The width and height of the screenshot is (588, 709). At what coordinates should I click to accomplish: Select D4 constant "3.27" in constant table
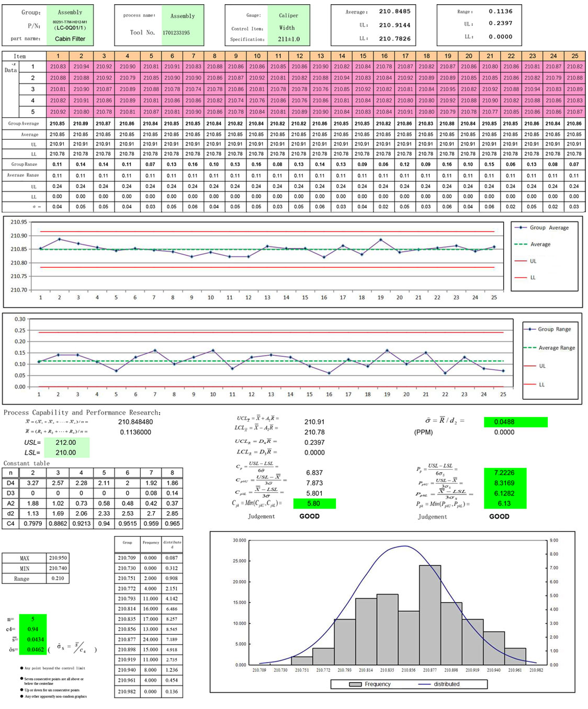click(x=33, y=483)
